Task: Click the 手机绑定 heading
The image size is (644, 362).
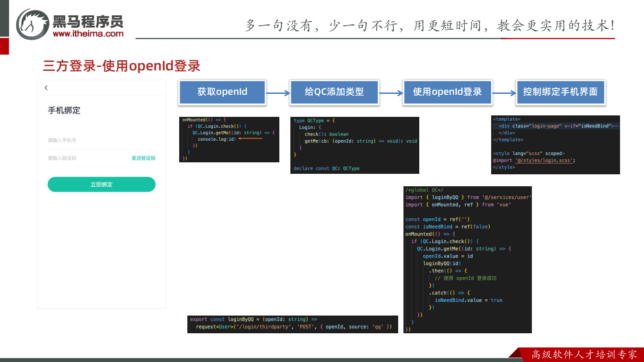Action: [x=64, y=110]
